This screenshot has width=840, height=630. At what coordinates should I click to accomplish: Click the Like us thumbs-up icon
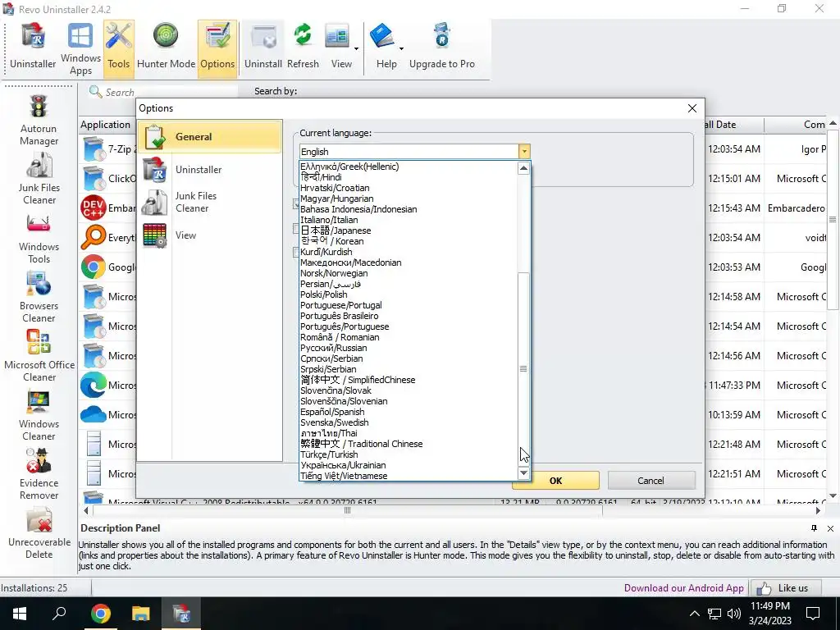(x=764, y=588)
